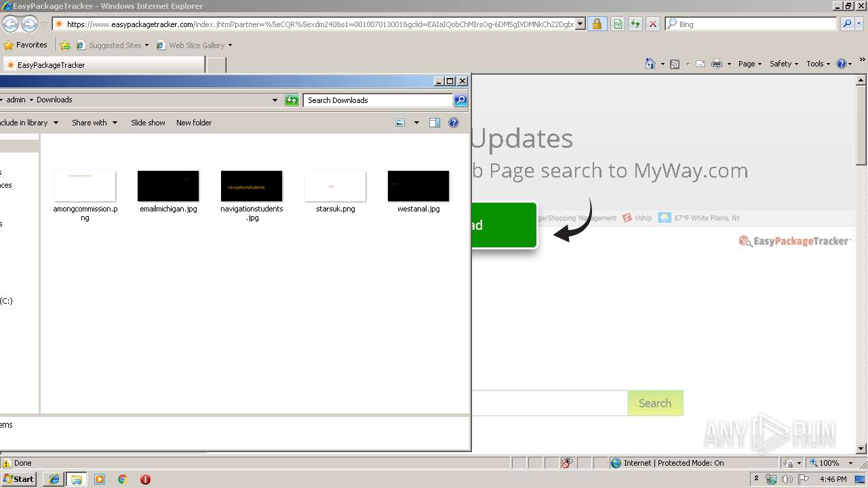Open a new blank IE tab
This screenshot has width=868, height=488.
[x=216, y=65]
